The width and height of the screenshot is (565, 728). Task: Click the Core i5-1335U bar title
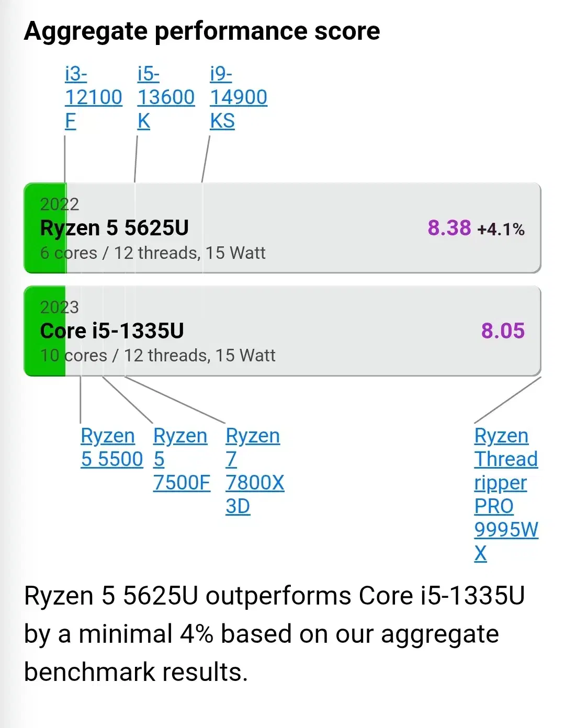click(x=112, y=331)
